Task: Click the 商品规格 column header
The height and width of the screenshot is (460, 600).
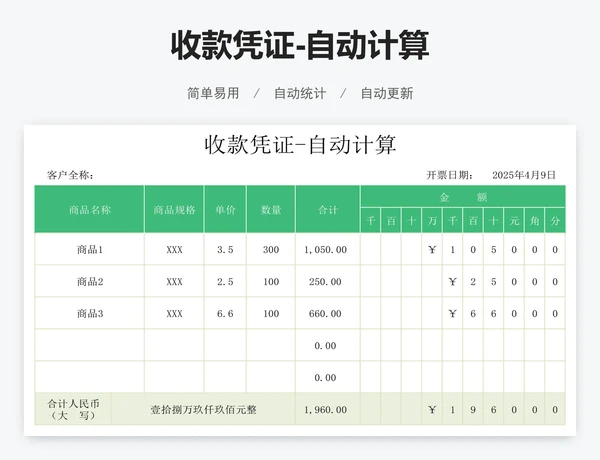Action: point(174,210)
